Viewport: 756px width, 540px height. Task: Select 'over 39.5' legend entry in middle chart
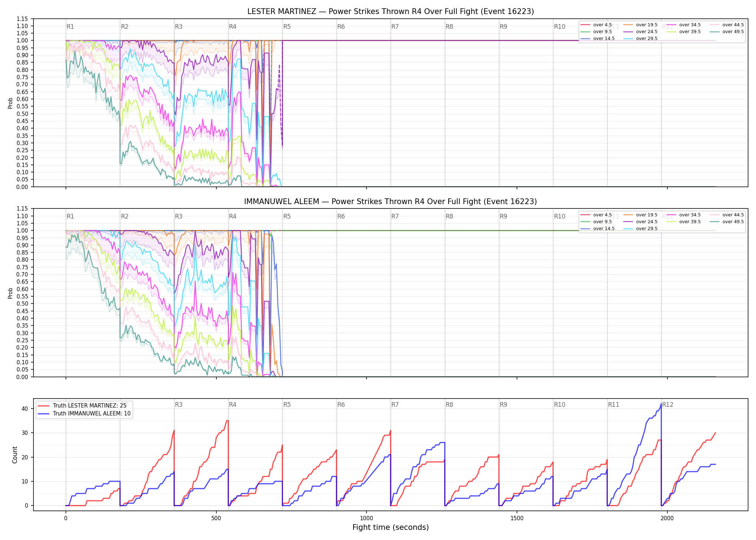click(684, 222)
